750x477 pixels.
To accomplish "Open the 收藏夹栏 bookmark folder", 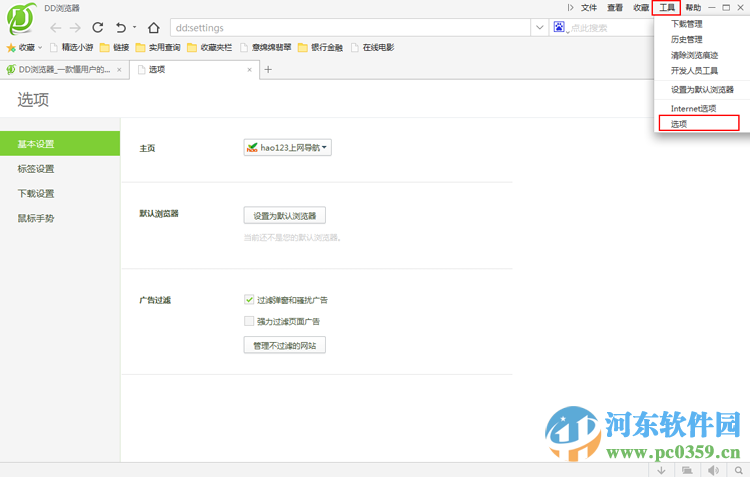I will pos(210,47).
